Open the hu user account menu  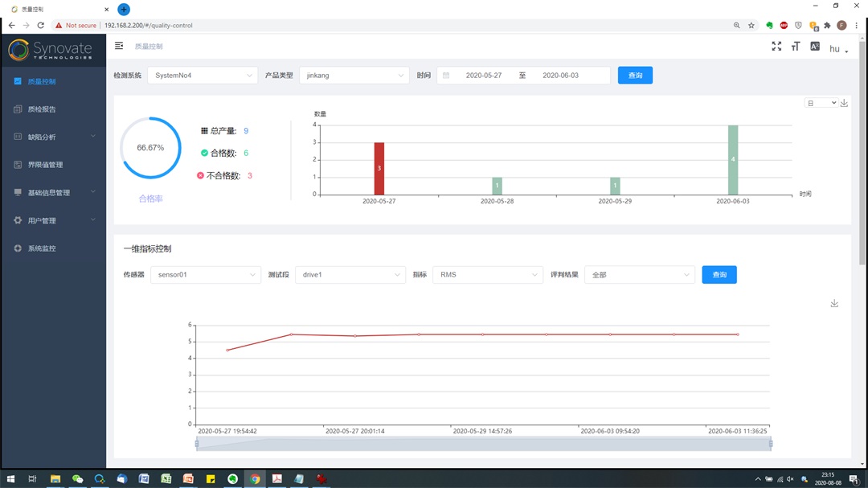(837, 49)
